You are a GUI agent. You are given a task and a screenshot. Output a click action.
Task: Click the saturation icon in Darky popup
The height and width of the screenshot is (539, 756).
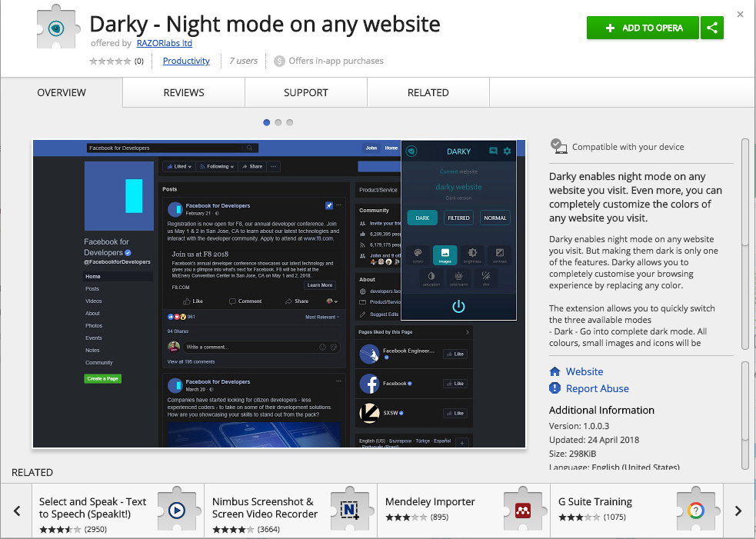point(431,278)
